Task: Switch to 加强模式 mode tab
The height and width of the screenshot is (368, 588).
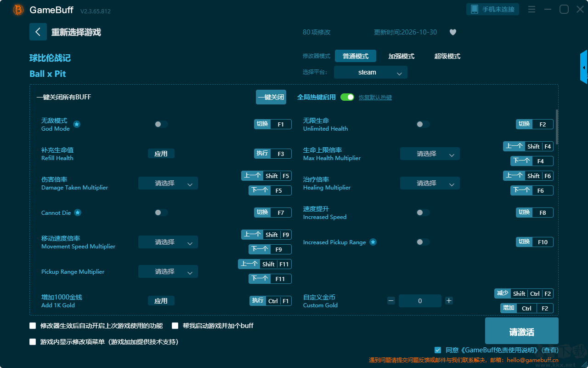Action: pos(401,56)
